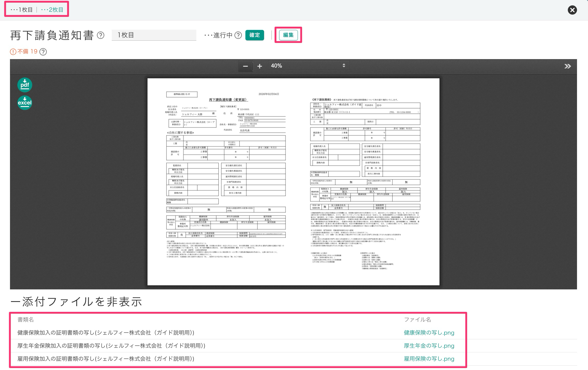
Task: Open 健康保険の写し.png attachment link
Action: click(x=429, y=333)
